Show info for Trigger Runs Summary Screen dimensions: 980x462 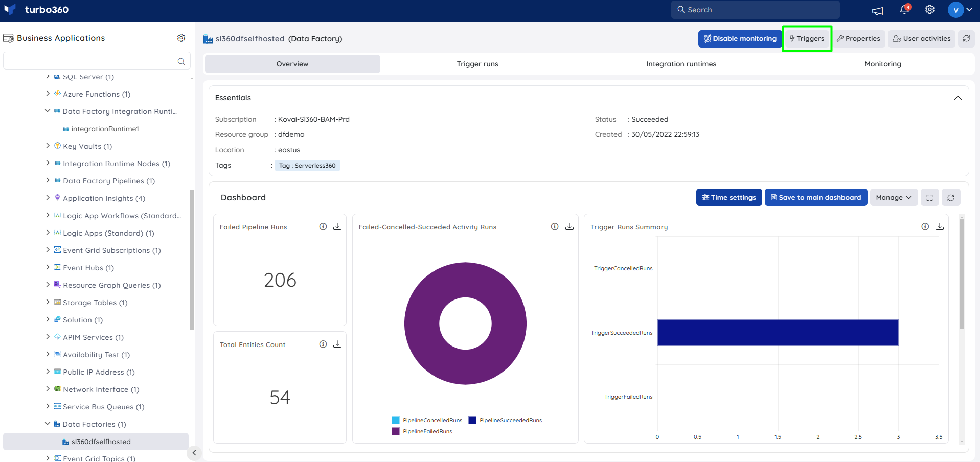(925, 227)
